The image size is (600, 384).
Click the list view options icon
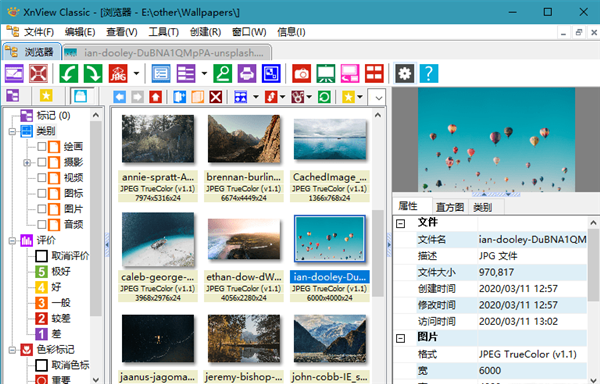tap(186, 73)
